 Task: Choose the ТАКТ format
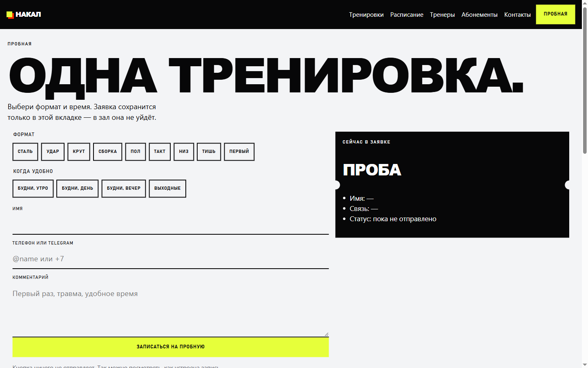click(x=160, y=152)
